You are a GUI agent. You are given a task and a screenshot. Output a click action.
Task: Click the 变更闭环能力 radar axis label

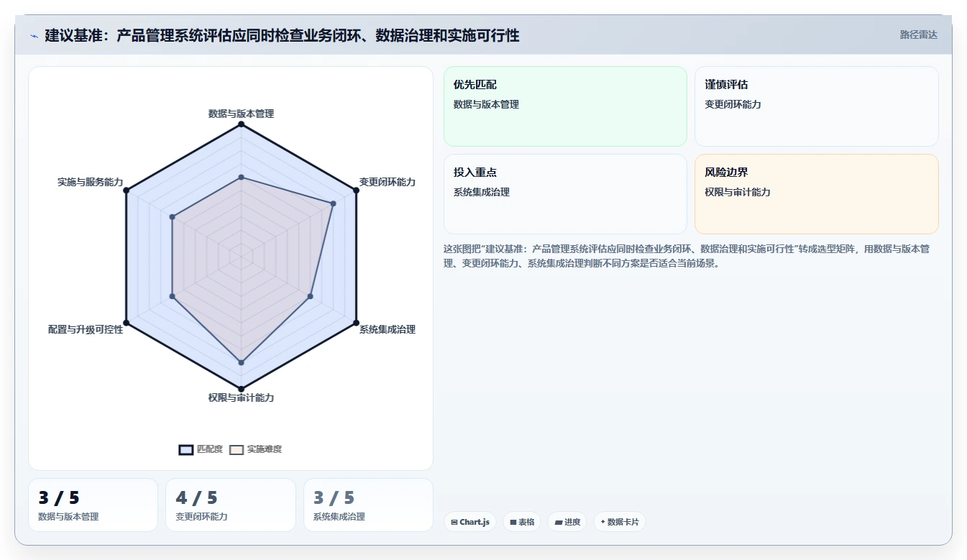[x=388, y=182]
